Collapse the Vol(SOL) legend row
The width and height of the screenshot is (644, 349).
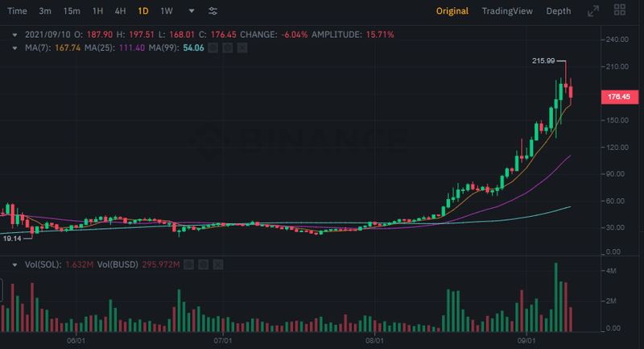14,264
